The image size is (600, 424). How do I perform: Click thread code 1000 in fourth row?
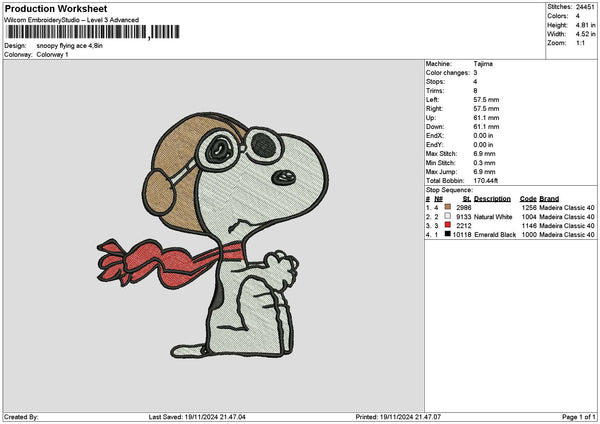(529, 235)
